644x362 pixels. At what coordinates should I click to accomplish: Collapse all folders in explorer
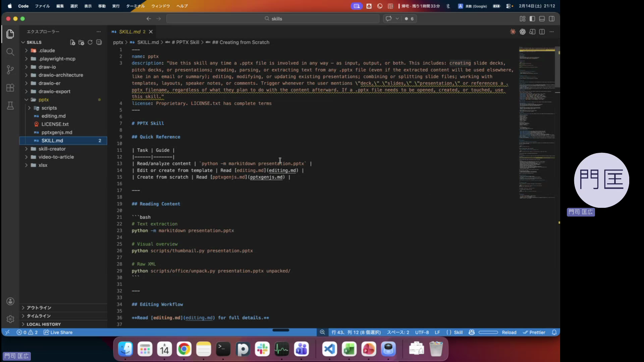[99, 42]
